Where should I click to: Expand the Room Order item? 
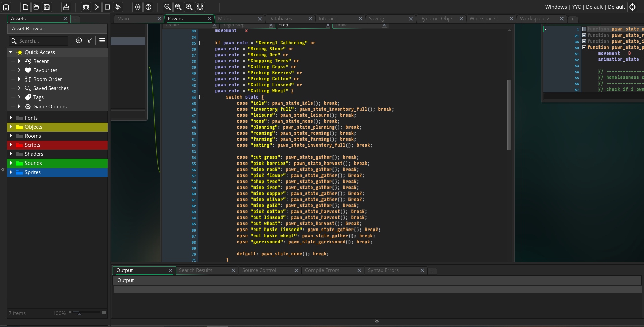[19, 79]
